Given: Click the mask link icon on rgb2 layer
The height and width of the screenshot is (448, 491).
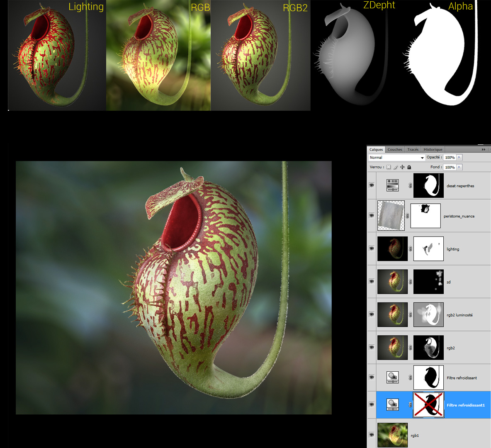Looking at the screenshot, I should click(410, 348).
